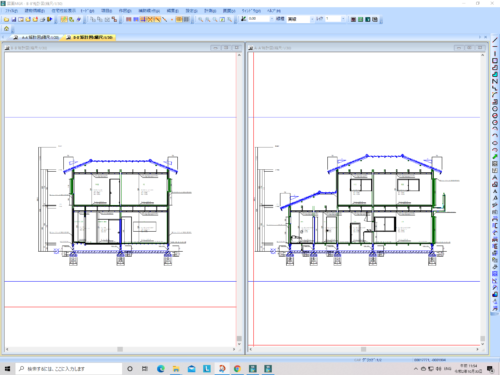Click the home icon below toolbar

click(6, 29)
